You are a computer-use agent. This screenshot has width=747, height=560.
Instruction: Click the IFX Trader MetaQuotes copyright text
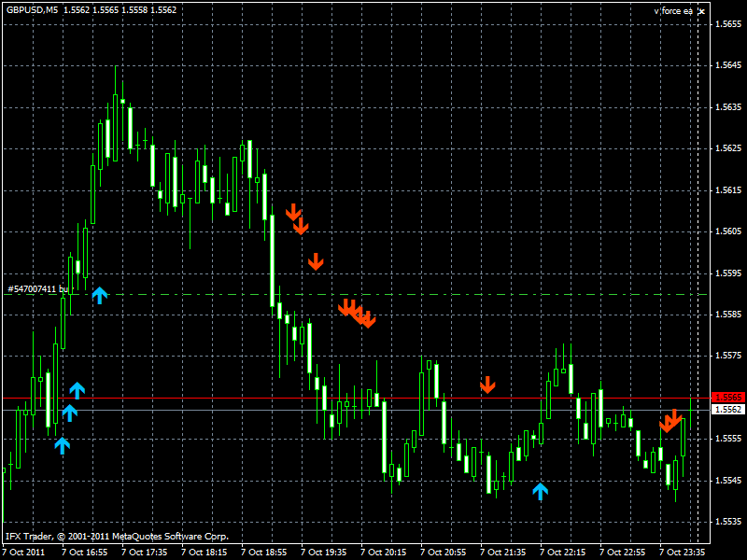(117, 537)
